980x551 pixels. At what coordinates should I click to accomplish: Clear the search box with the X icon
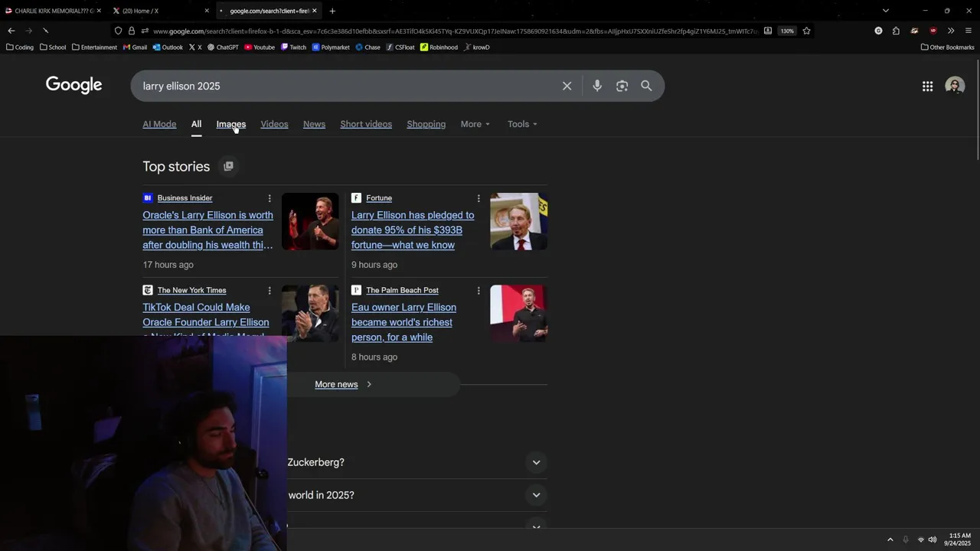[x=567, y=86]
